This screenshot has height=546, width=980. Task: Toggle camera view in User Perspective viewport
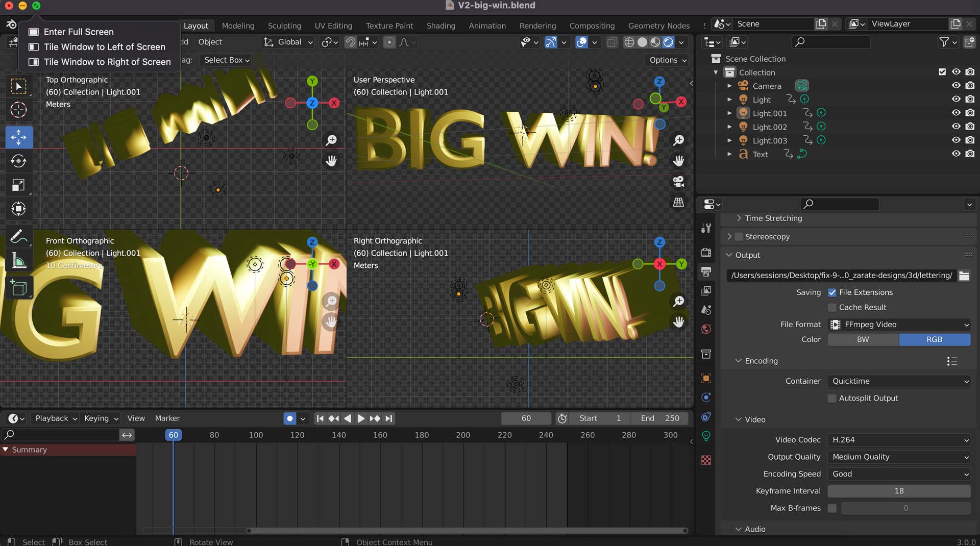[x=678, y=182]
